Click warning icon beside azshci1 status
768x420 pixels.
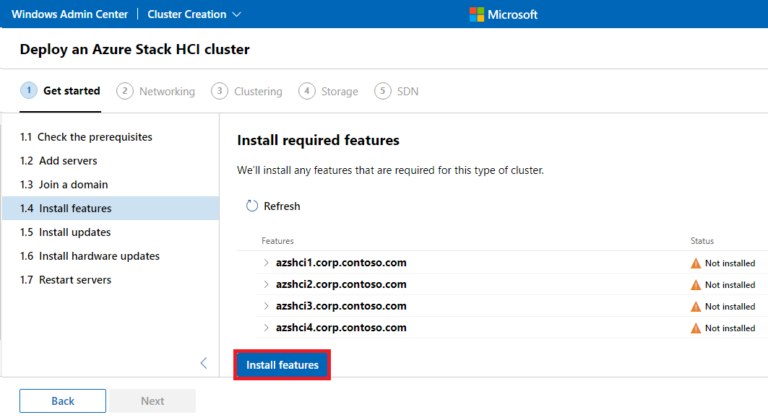pyautogui.click(x=696, y=263)
